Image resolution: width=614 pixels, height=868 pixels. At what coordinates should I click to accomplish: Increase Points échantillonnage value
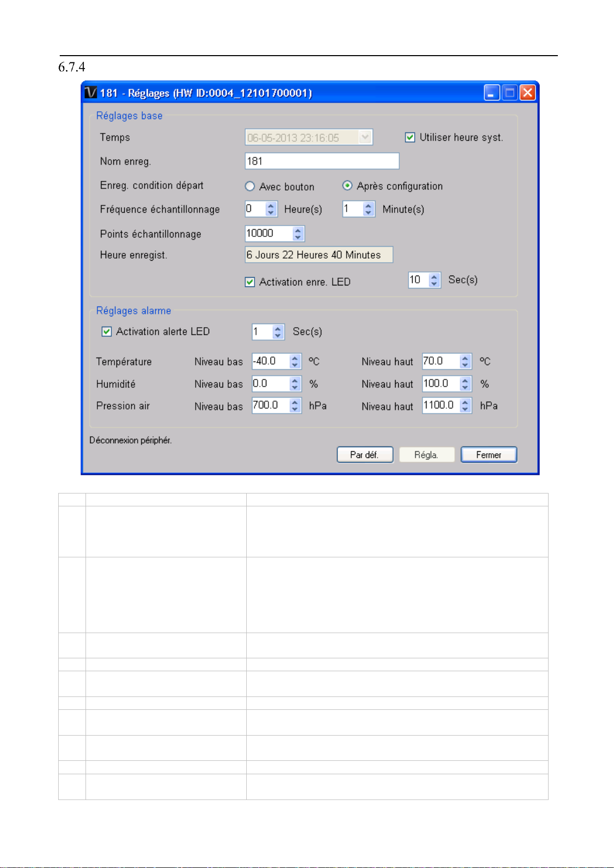point(298,230)
